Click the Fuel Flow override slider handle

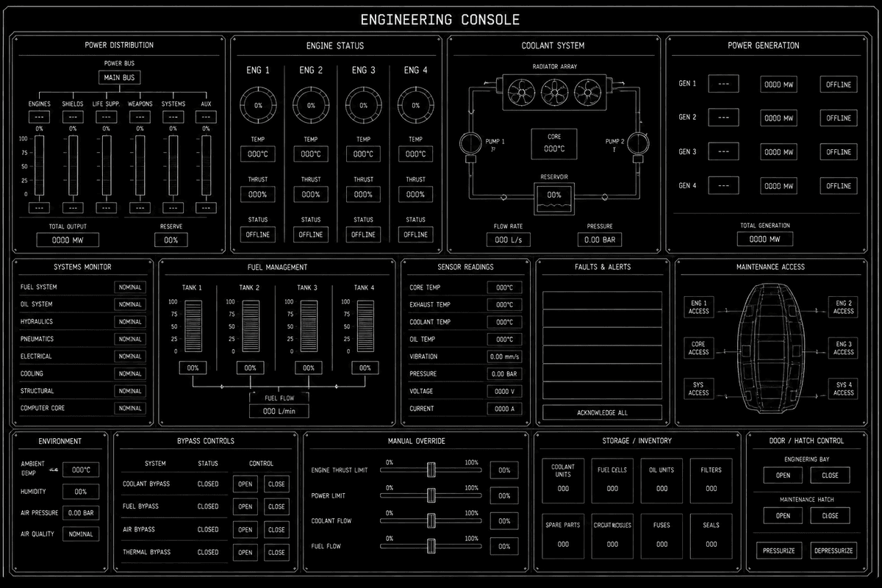coord(431,545)
